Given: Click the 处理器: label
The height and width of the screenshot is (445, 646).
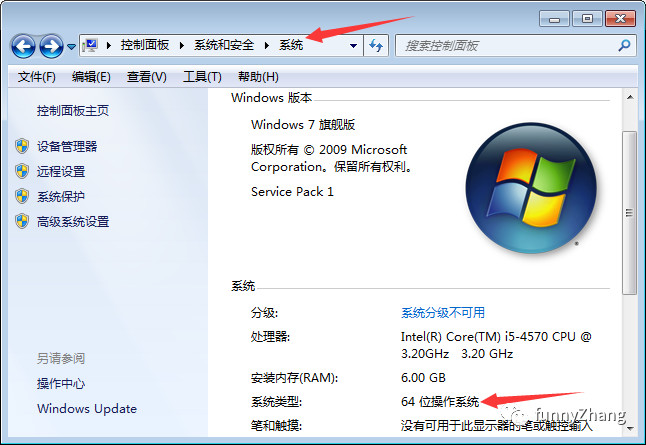Looking at the screenshot, I should [270, 337].
